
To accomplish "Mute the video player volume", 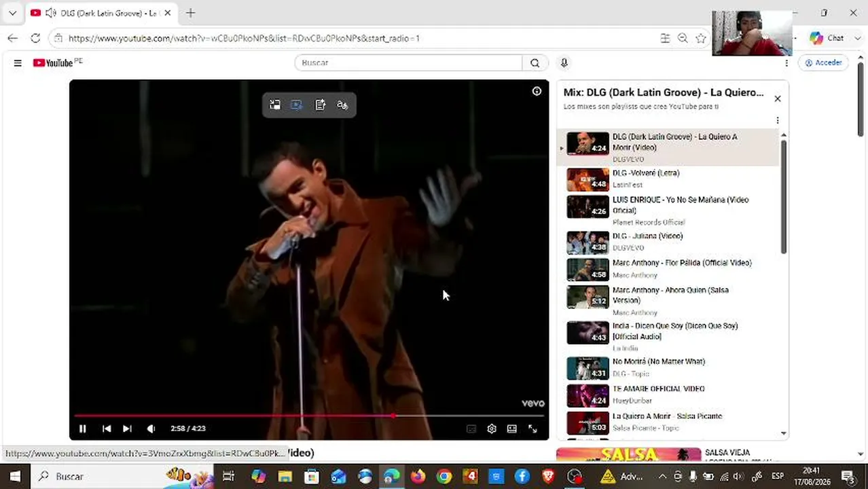I will [x=151, y=429].
